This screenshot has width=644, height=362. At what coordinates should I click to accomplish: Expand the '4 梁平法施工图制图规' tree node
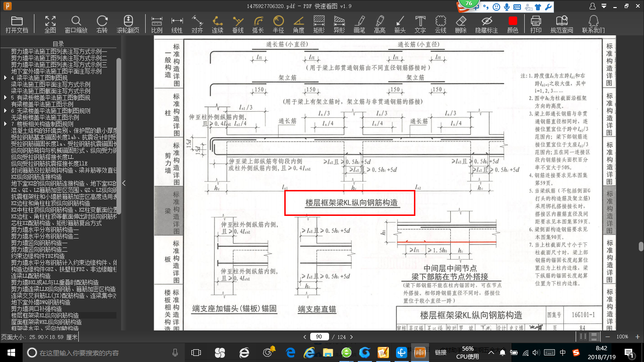pos(6,78)
